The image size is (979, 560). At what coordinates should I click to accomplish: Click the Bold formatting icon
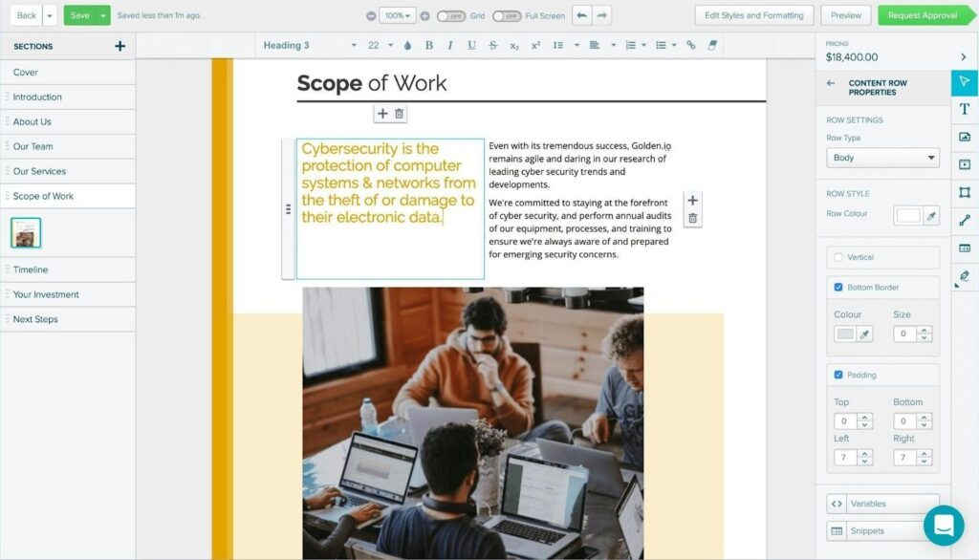pyautogui.click(x=428, y=45)
